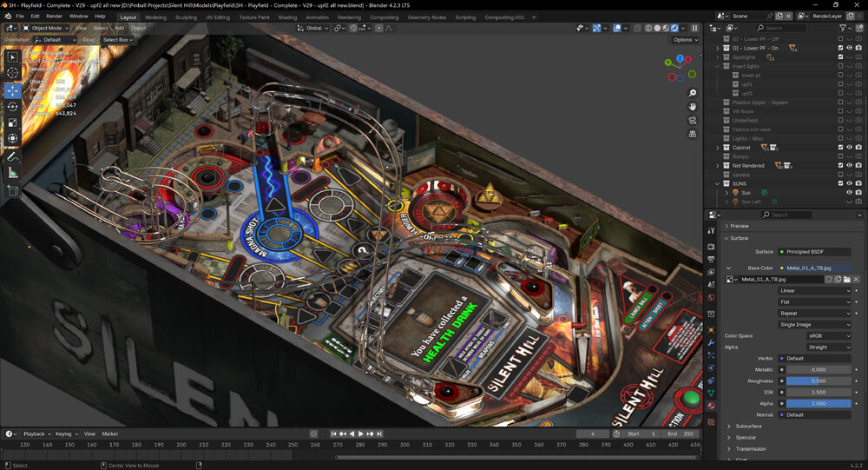Uncheck the Cabinet collection checkbox

840,148
